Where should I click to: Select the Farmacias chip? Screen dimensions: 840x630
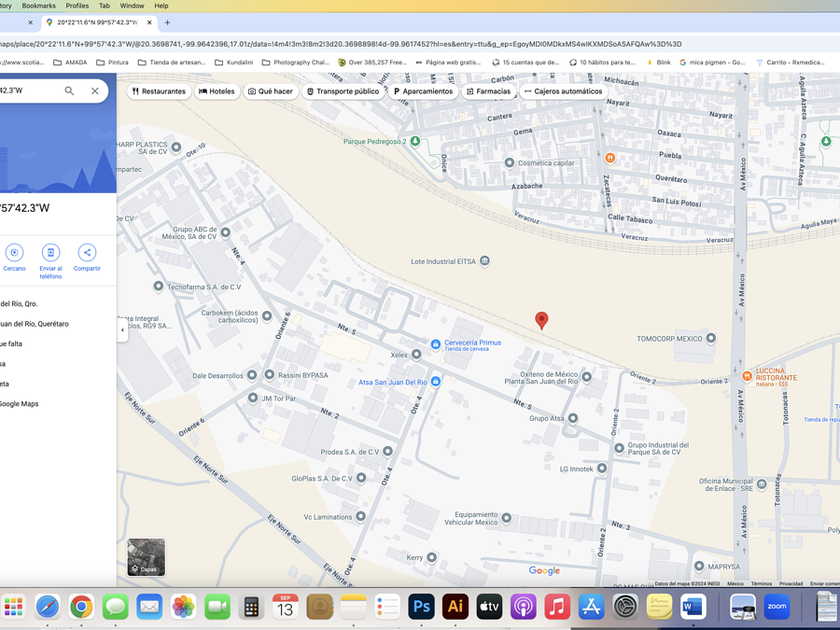[489, 91]
